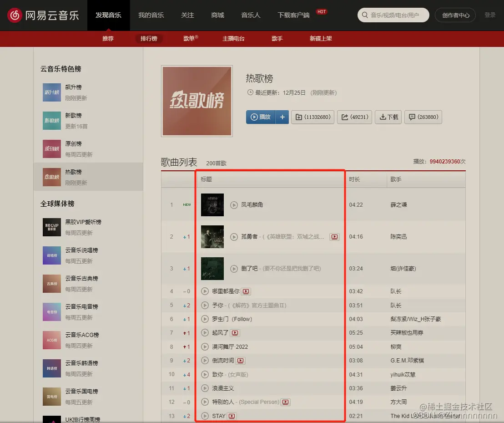Viewport: 504px width, 423px height.
Task: Add chart to playlist with plus button
Action: click(282, 117)
